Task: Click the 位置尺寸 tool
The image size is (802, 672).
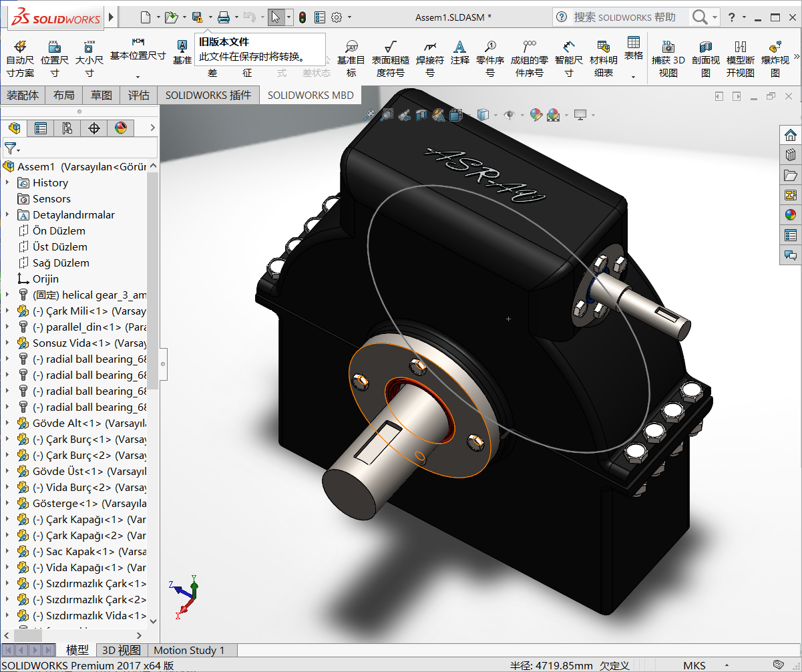Action: pyautogui.click(x=55, y=59)
